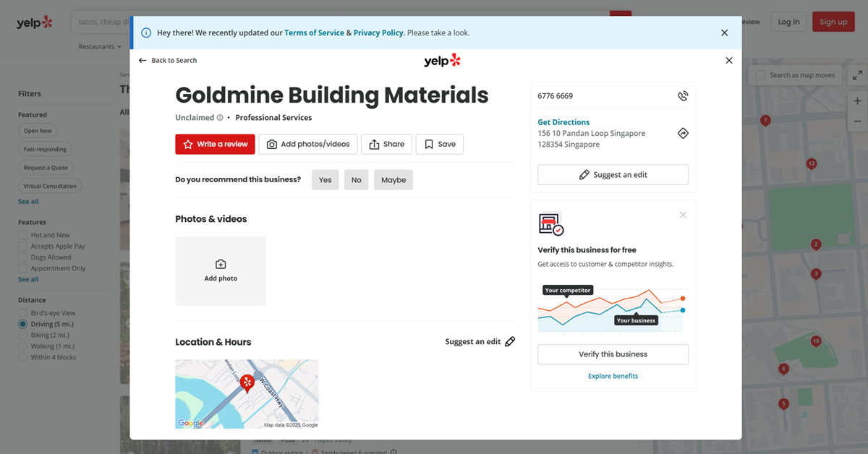This screenshot has height=454, width=868.
Task: Click map pin number 7
Action: tap(765, 121)
